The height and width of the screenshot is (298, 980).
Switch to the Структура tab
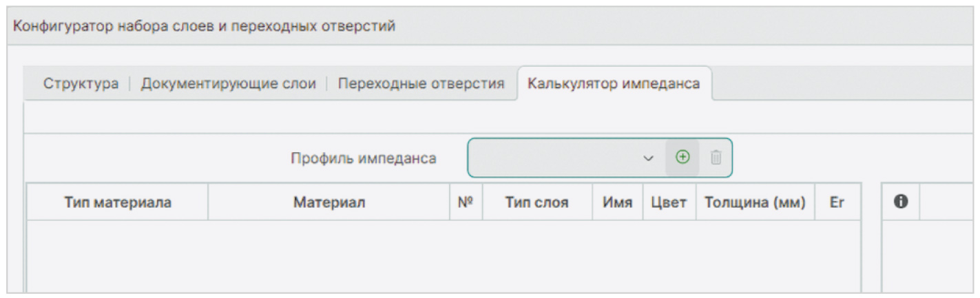81,84
